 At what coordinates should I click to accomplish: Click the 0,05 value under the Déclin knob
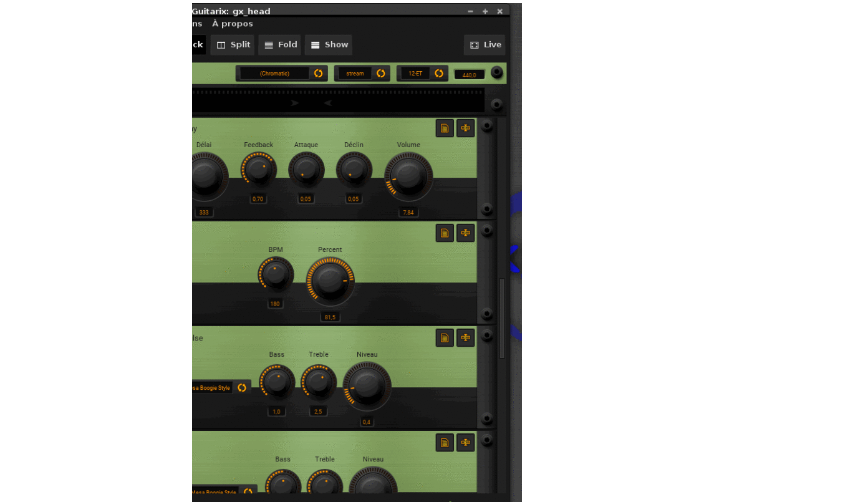coord(354,199)
